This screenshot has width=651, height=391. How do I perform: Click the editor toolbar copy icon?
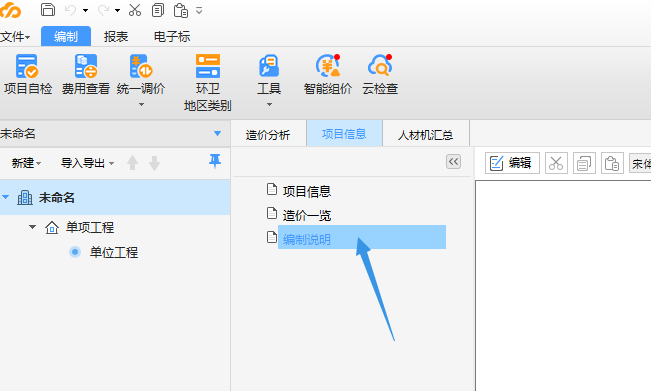[x=584, y=163]
